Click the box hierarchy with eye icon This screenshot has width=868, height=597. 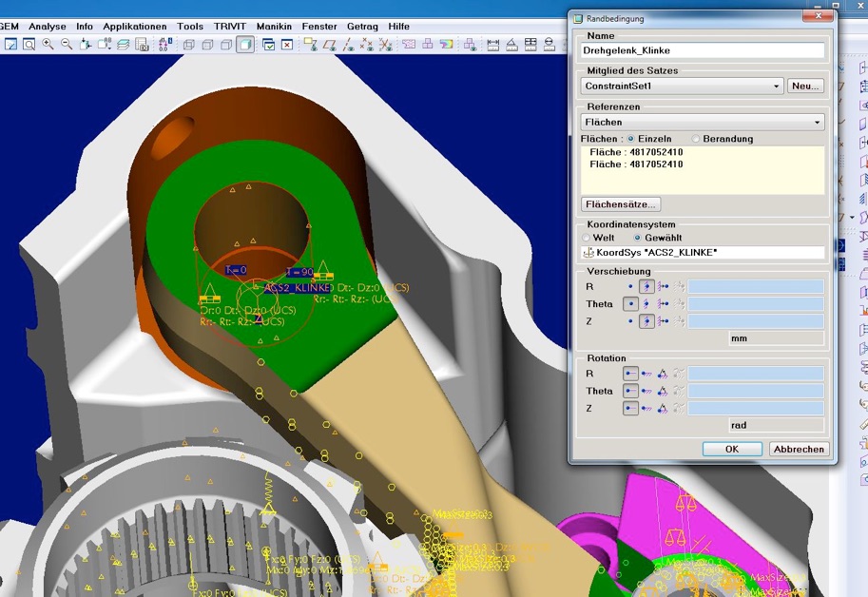pos(470,45)
